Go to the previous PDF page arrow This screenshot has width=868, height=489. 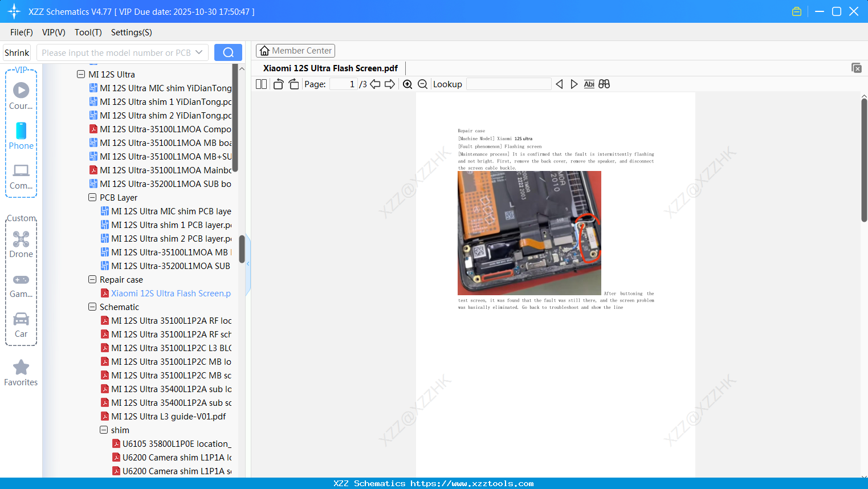tap(375, 84)
